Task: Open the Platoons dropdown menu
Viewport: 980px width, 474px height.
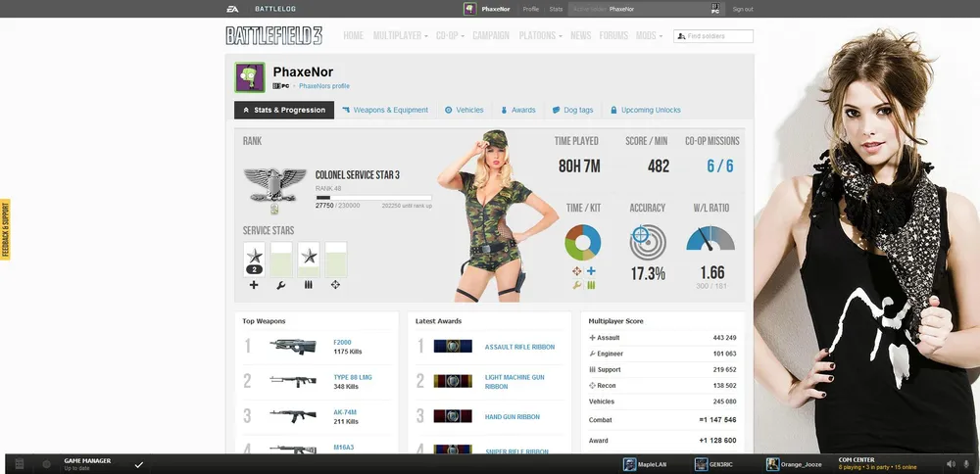Action: pos(539,36)
